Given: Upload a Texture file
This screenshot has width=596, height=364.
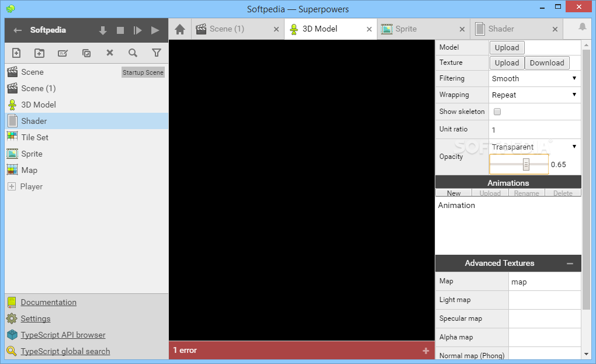Looking at the screenshot, I should coord(507,63).
